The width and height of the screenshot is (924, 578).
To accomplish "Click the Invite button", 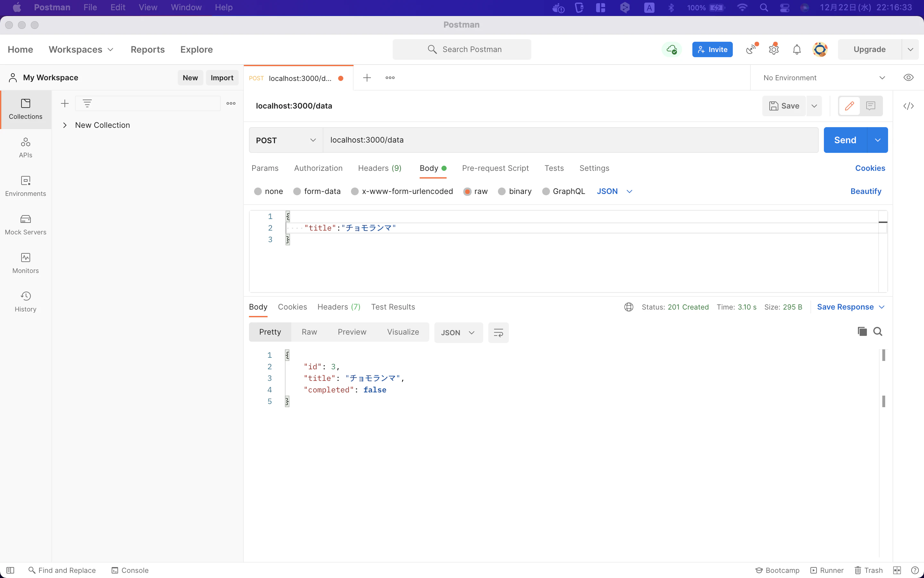I will point(713,49).
